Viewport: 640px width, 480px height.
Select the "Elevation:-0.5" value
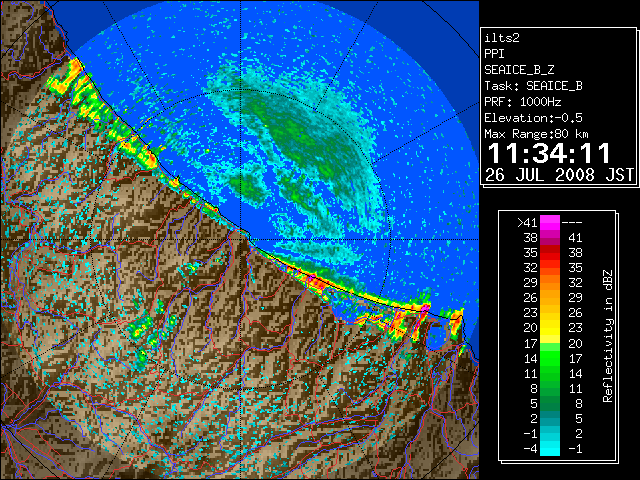[x=533, y=118]
